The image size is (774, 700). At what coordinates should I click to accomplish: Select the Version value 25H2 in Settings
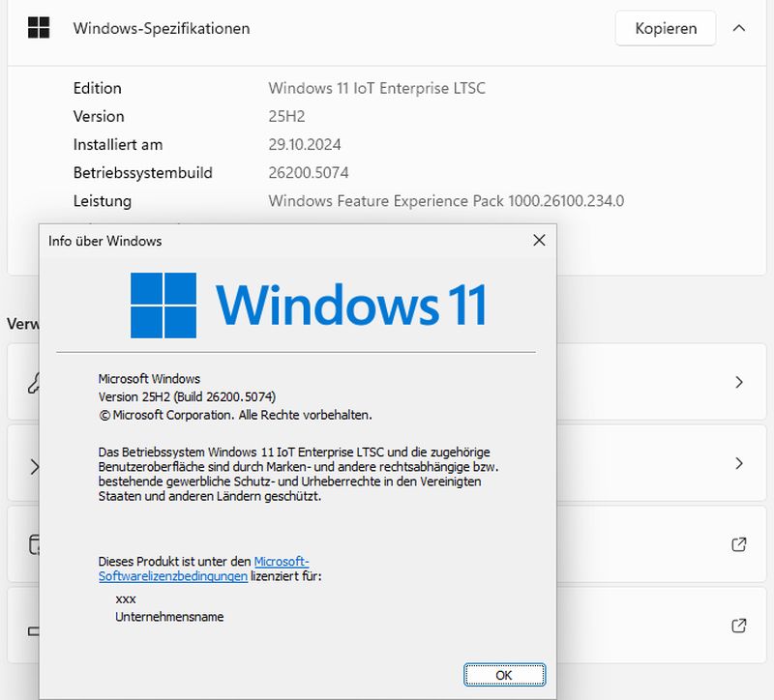[x=286, y=116]
